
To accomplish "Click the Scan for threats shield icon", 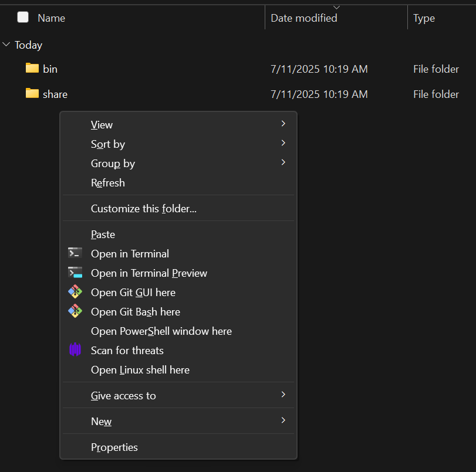I will 75,350.
